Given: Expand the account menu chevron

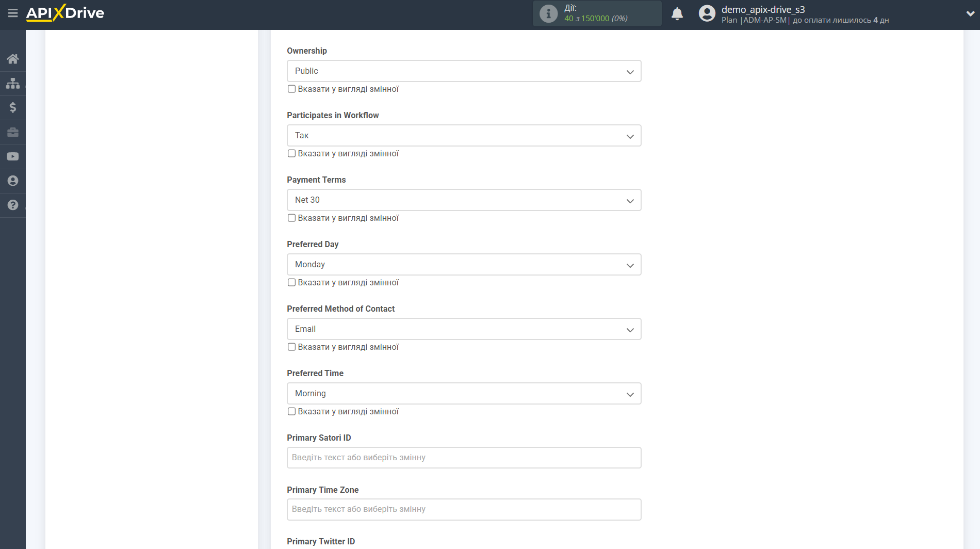Looking at the screenshot, I should [970, 14].
